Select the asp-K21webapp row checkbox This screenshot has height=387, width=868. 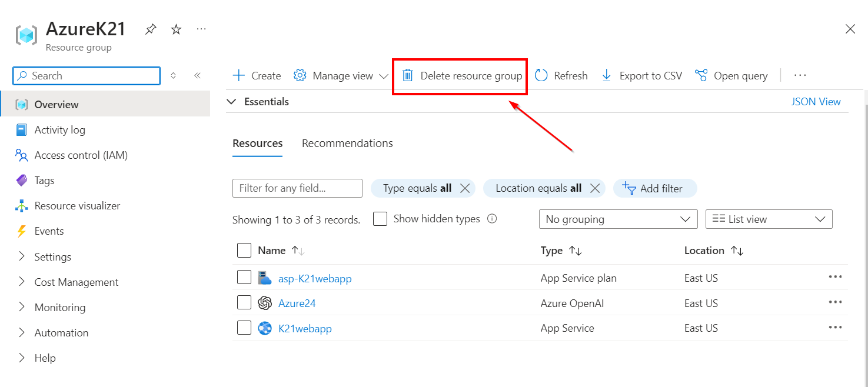[244, 278]
